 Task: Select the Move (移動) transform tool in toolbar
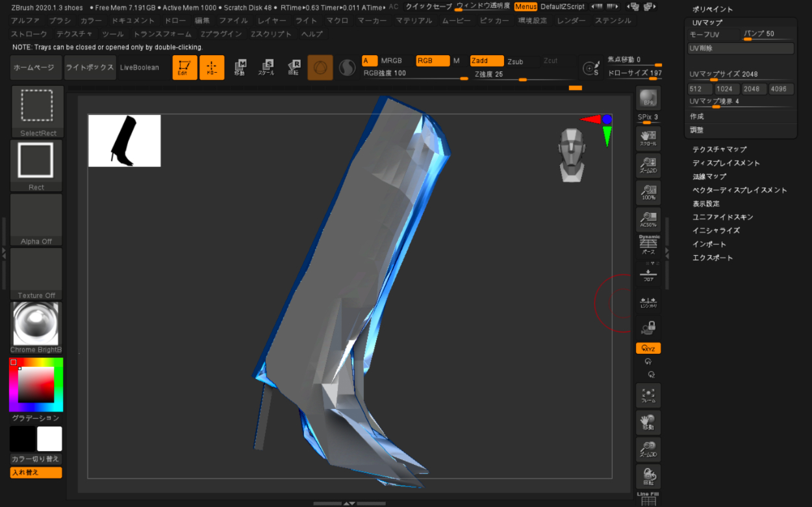(x=239, y=68)
